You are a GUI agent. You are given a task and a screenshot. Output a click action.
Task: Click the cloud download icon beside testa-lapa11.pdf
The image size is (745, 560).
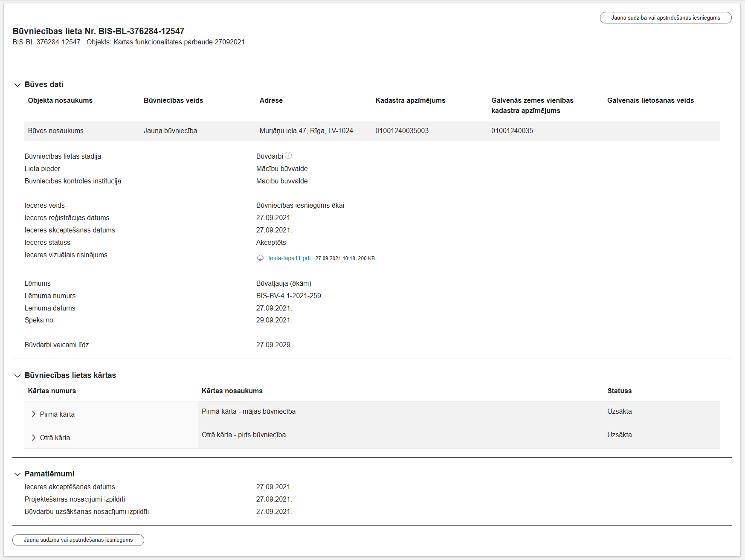click(260, 258)
